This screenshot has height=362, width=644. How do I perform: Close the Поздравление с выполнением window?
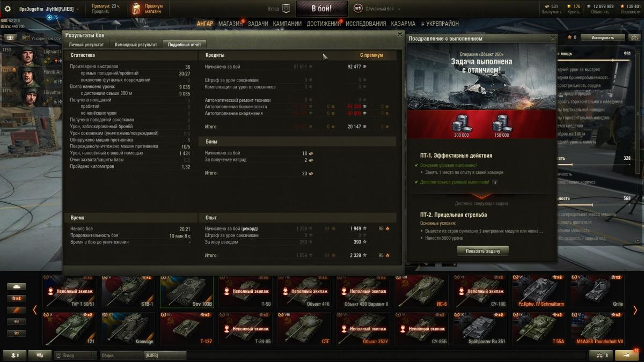tap(553, 38)
